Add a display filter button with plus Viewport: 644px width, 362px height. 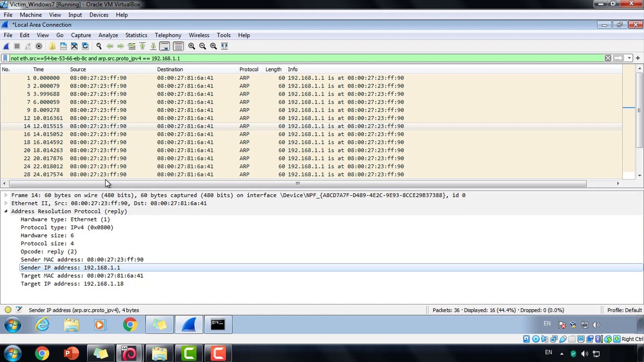[637, 58]
